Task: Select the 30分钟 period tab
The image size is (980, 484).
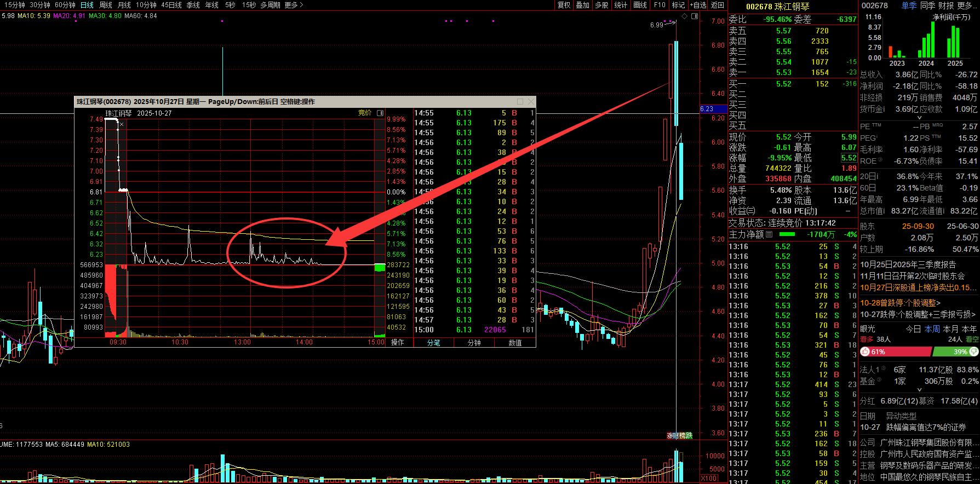Action: (40, 5)
